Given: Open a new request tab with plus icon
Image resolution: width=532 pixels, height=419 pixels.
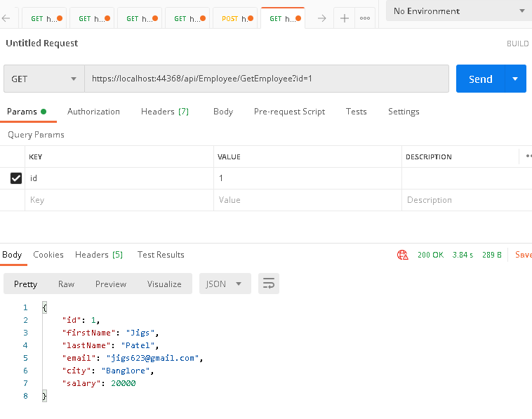Looking at the screenshot, I should tap(345, 18).
